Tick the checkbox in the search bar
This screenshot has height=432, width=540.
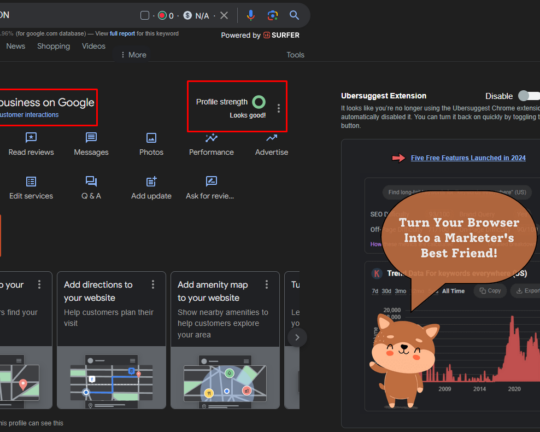(145, 16)
